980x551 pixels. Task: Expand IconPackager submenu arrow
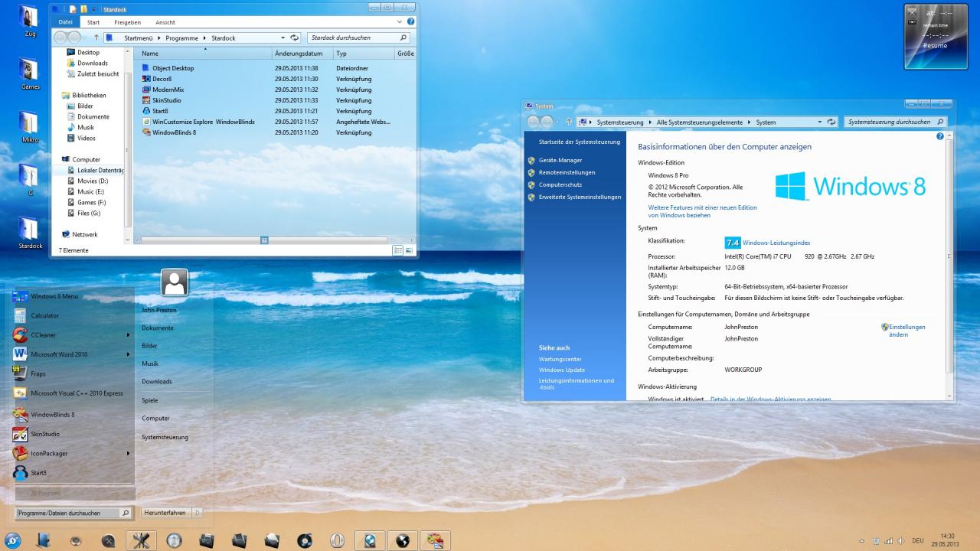tap(128, 453)
